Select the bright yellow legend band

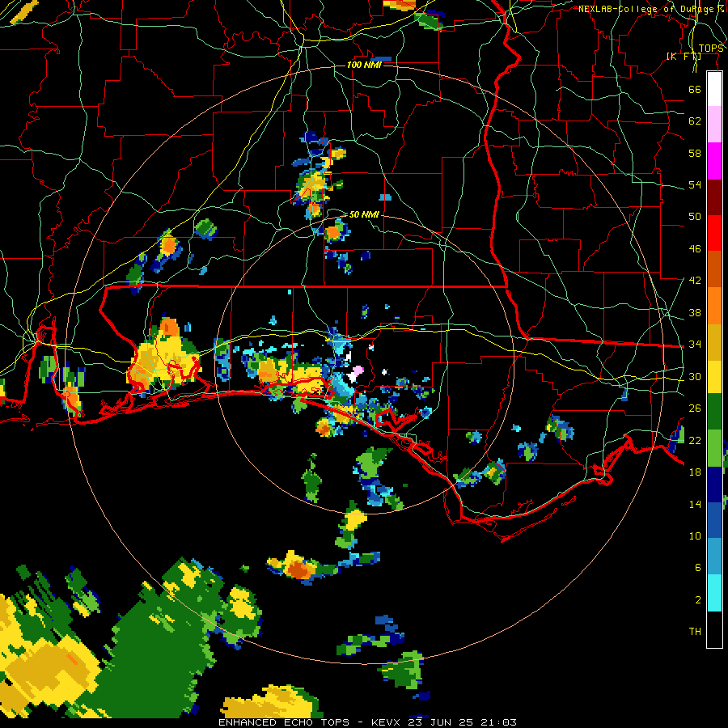click(714, 377)
